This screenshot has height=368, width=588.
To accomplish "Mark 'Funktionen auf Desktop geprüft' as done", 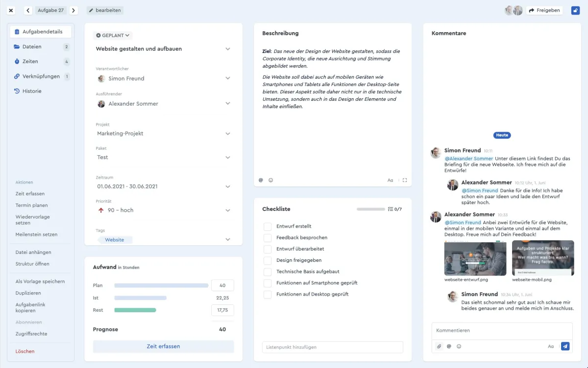I will 268,295.
